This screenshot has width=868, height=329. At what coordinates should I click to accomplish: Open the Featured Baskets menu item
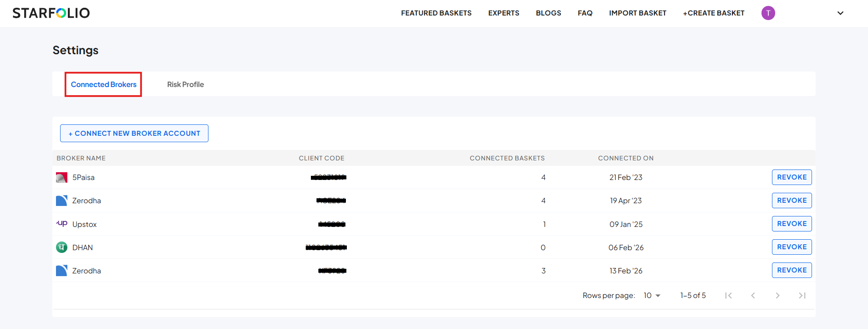tap(436, 13)
